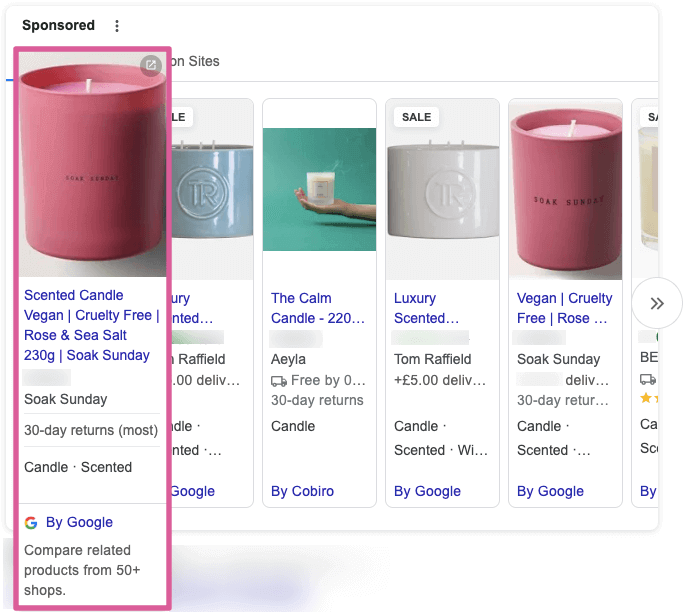Click 'Free by 0…' delivery text
Viewport: 686px width, 612px height.
(x=328, y=380)
